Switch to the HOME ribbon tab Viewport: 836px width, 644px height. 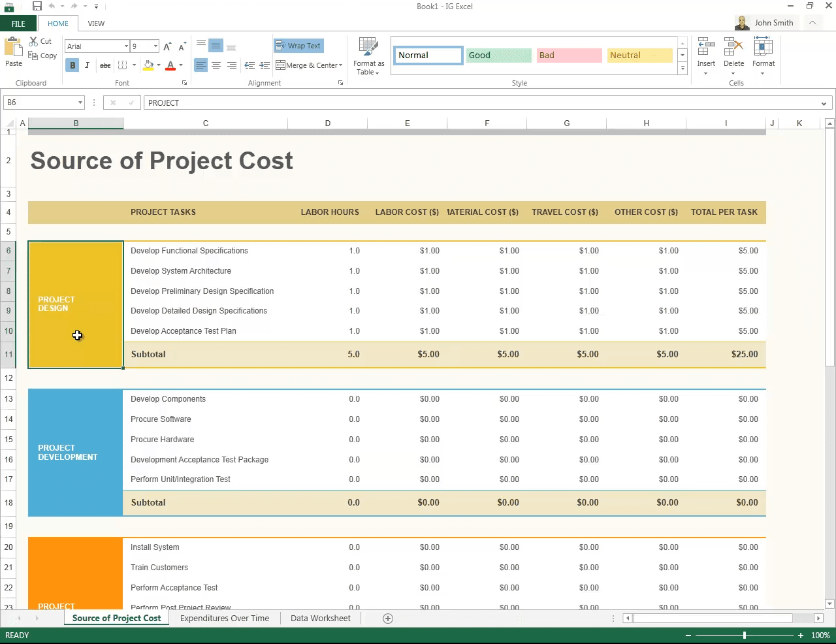[x=58, y=24]
